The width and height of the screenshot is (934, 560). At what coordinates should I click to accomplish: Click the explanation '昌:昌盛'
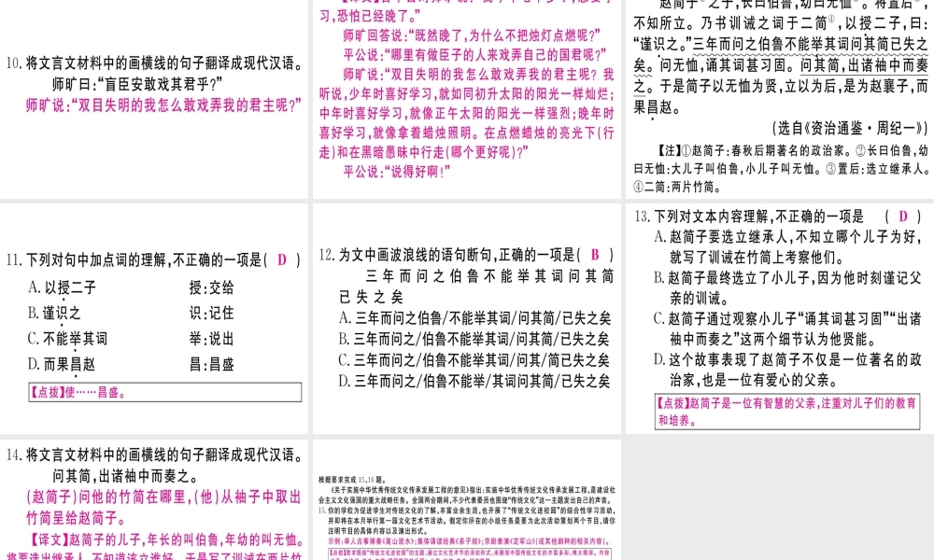point(211,364)
